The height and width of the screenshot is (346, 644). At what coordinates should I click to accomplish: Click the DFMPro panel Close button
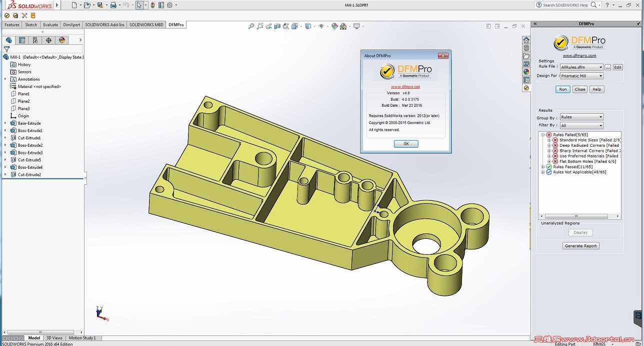[x=580, y=89]
